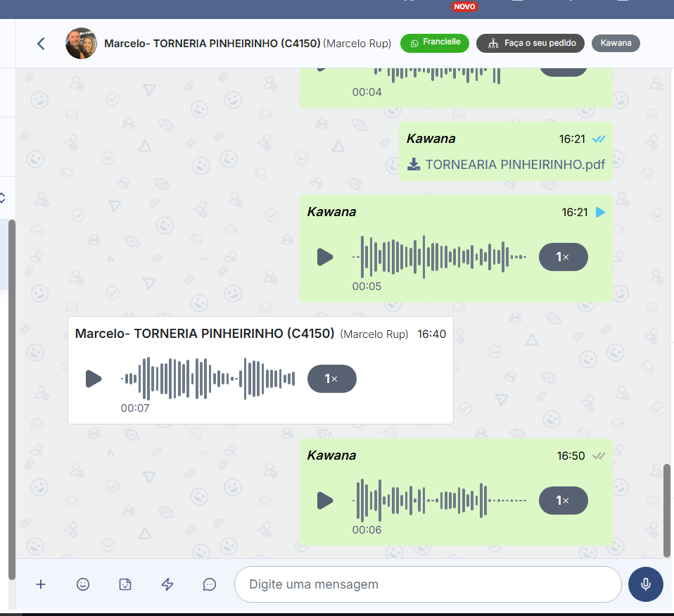The height and width of the screenshot is (616, 674).
Task: Open the emoji picker
Action: pos(83,584)
